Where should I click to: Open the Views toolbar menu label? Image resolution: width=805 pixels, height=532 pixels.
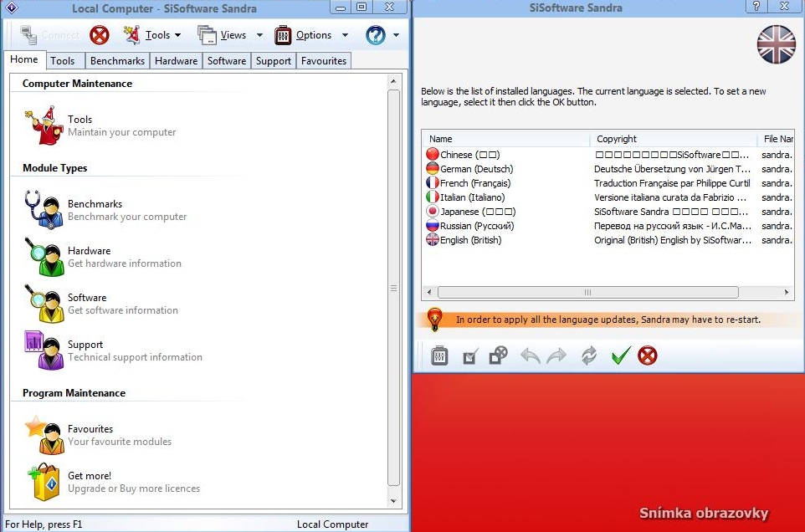click(233, 35)
